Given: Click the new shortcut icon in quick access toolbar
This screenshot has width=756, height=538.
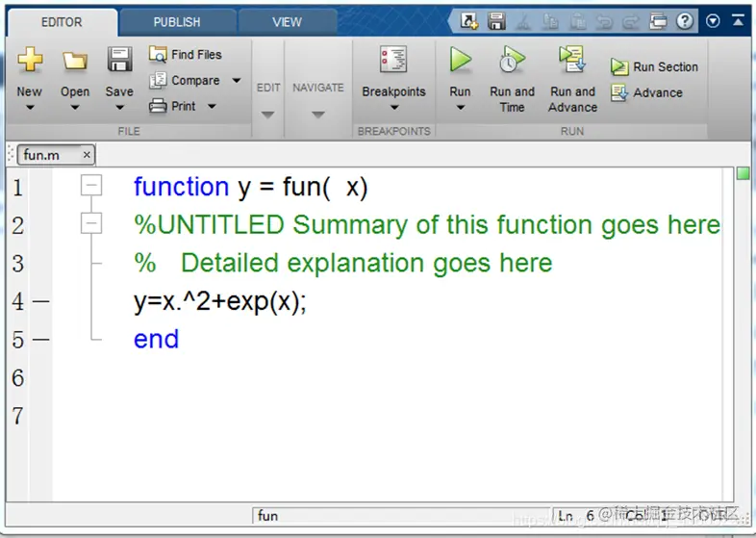Looking at the screenshot, I should 468,21.
